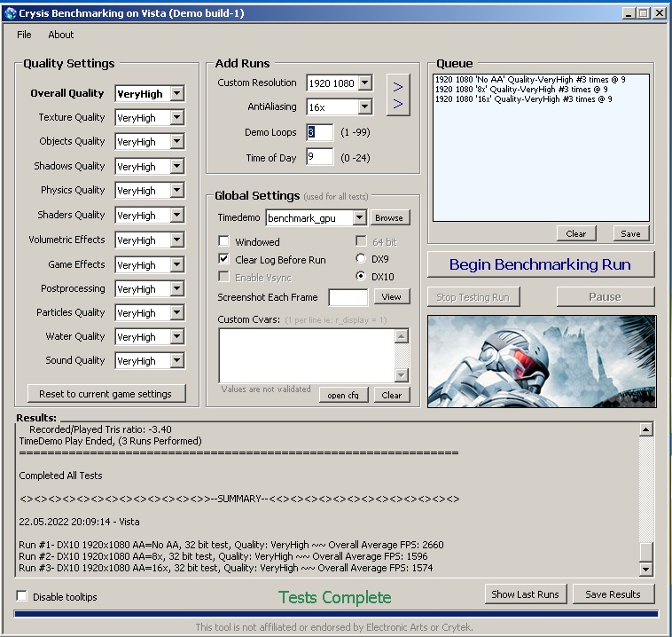Click the Cvars scrollbar up arrow
The image size is (672, 637).
(x=401, y=336)
